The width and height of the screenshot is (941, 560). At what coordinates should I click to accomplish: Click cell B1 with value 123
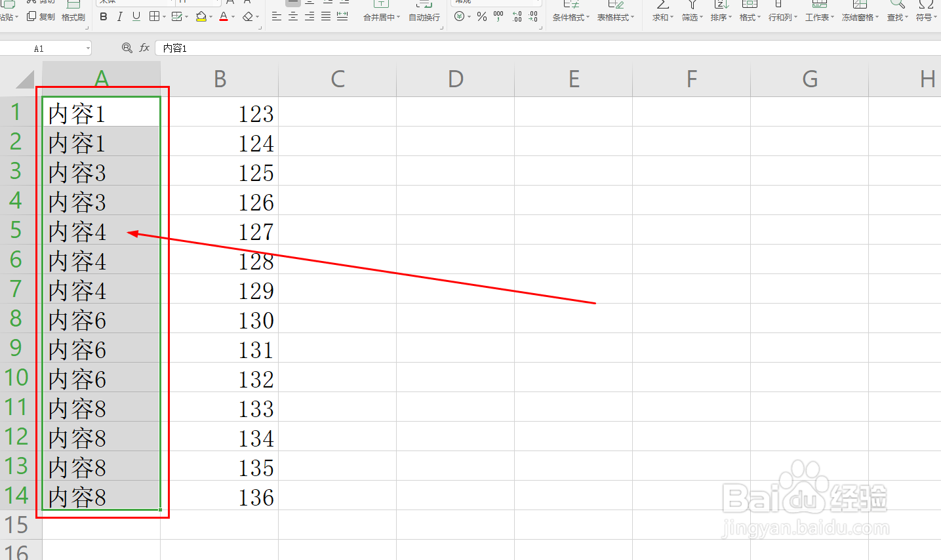[220, 112]
